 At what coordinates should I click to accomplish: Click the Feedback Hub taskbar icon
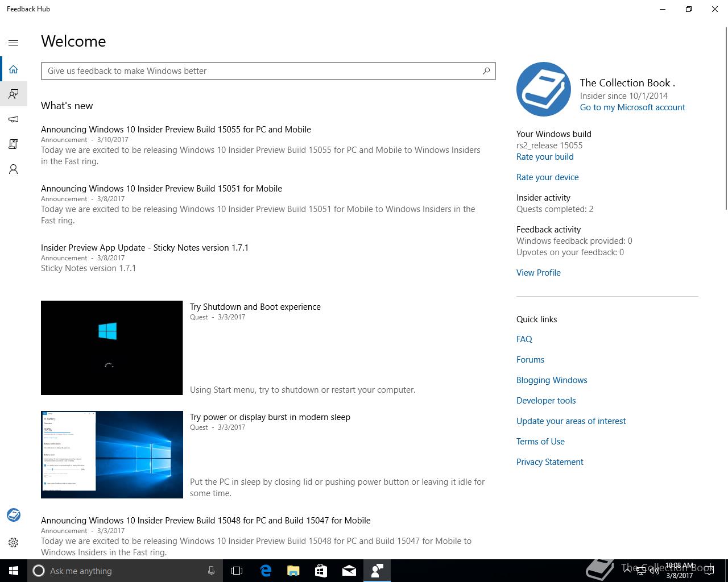(x=377, y=571)
